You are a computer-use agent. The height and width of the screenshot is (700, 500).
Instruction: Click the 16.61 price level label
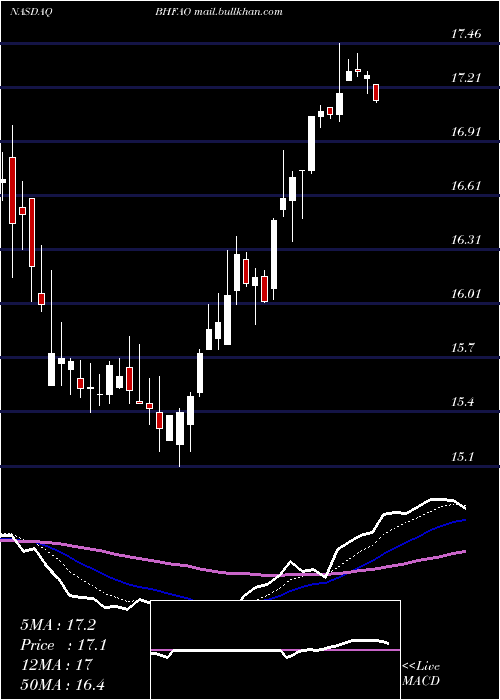(x=467, y=186)
